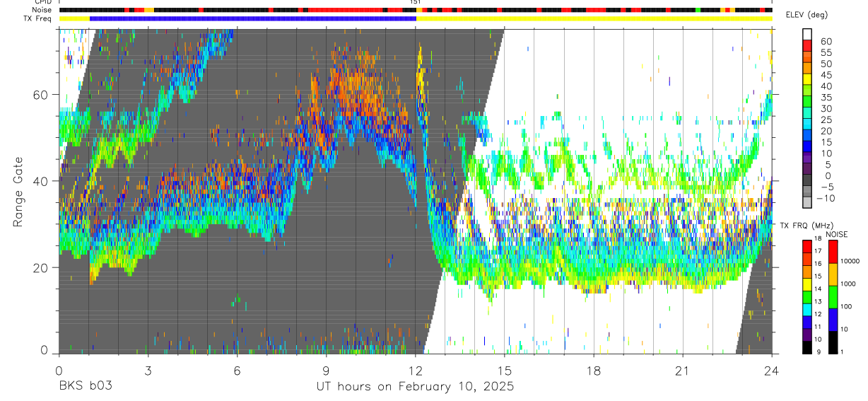The height and width of the screenshot is (401, 868).
Task: Pick the blue segment of NOISE colorbar
Action: (x=832, y=320)
